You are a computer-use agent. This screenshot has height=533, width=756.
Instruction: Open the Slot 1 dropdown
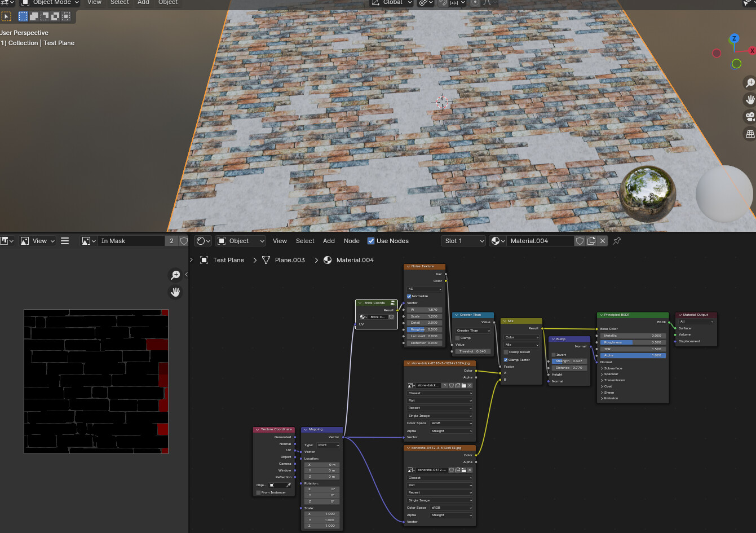point(463,241)
